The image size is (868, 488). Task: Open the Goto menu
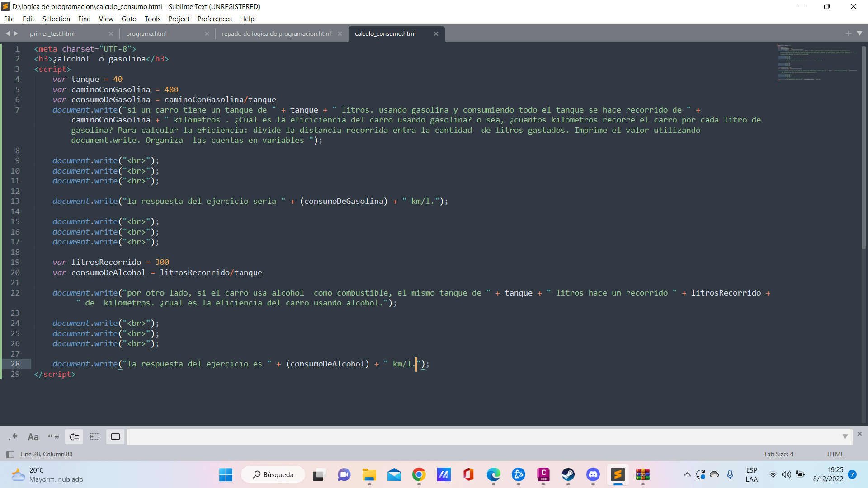coord(129,19)
